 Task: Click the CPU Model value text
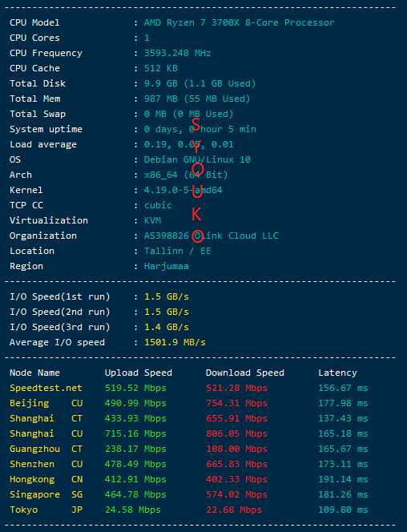click(239, 22)
